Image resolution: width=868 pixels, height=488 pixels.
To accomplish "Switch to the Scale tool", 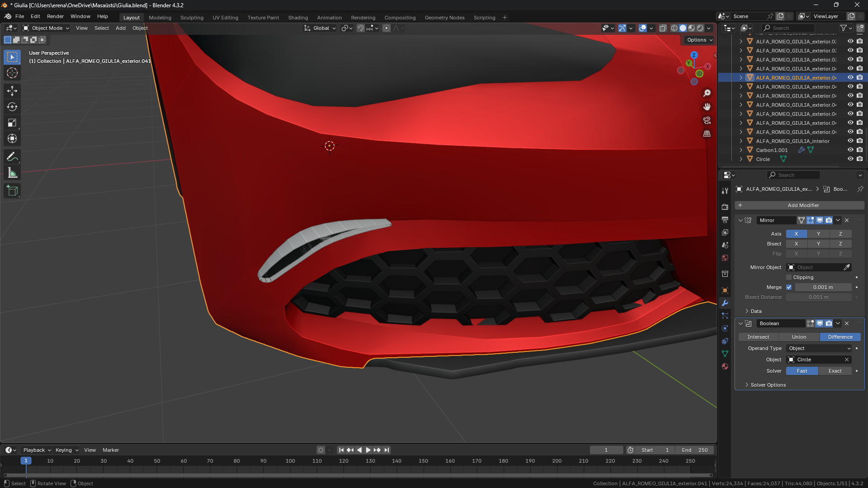I will pos(12,123).
